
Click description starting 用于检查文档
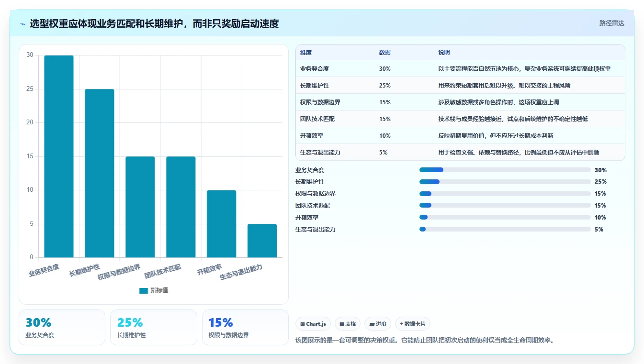519,153
